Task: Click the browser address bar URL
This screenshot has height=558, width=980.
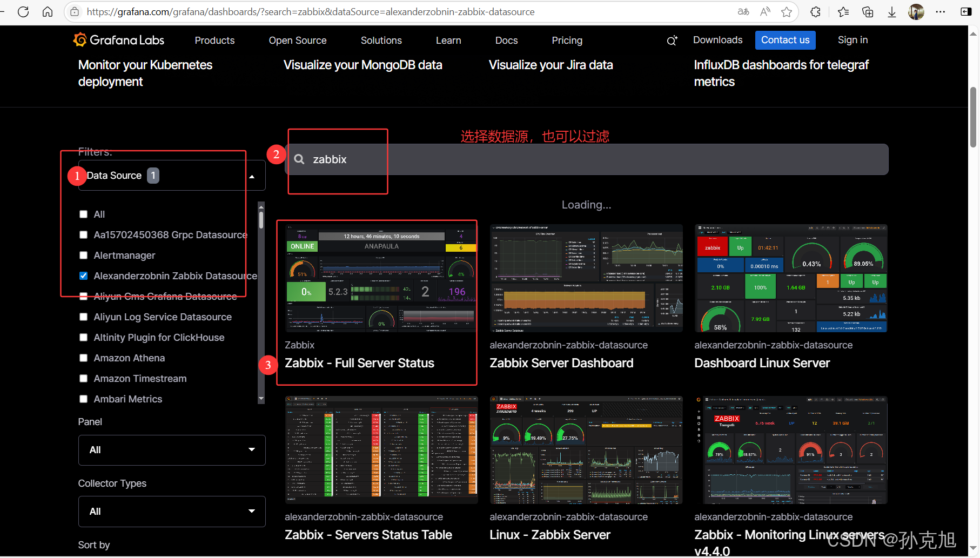Action: coord(311,12)
